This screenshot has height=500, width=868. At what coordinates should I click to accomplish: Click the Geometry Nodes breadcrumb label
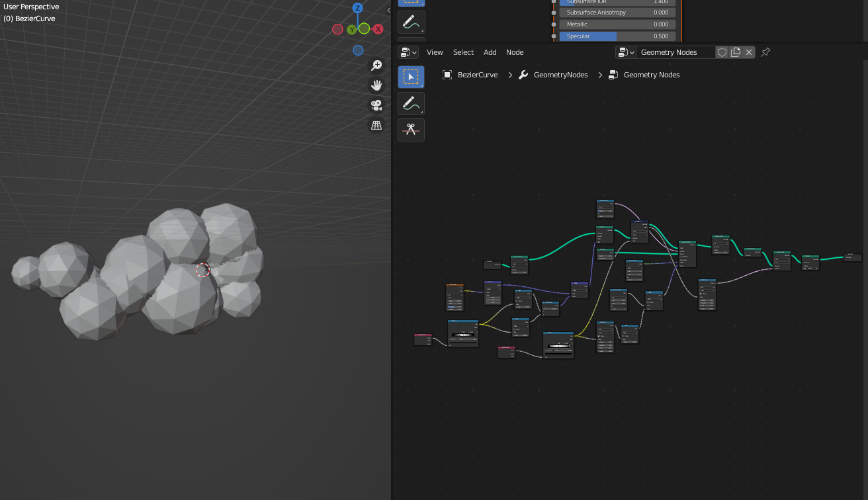pos(652,75)
